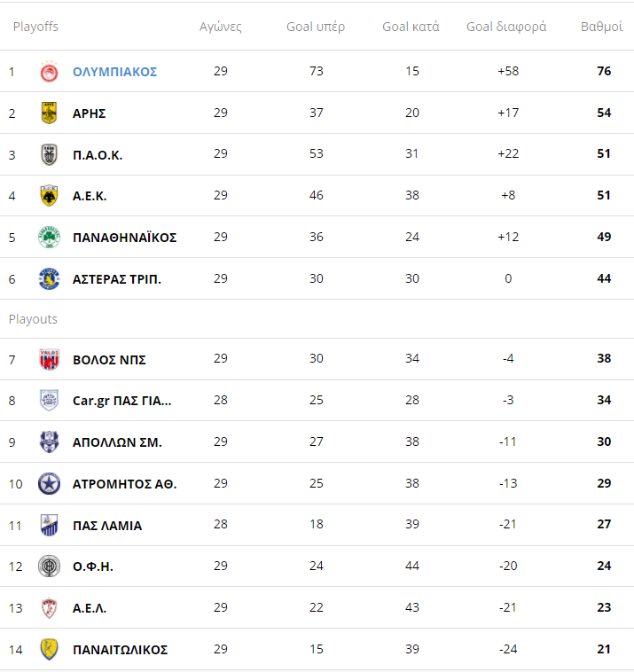Click the Panaitolikos yellow crest icon
Image resolution: width=634 pixels, height=672 pixels.
point(49,650)
